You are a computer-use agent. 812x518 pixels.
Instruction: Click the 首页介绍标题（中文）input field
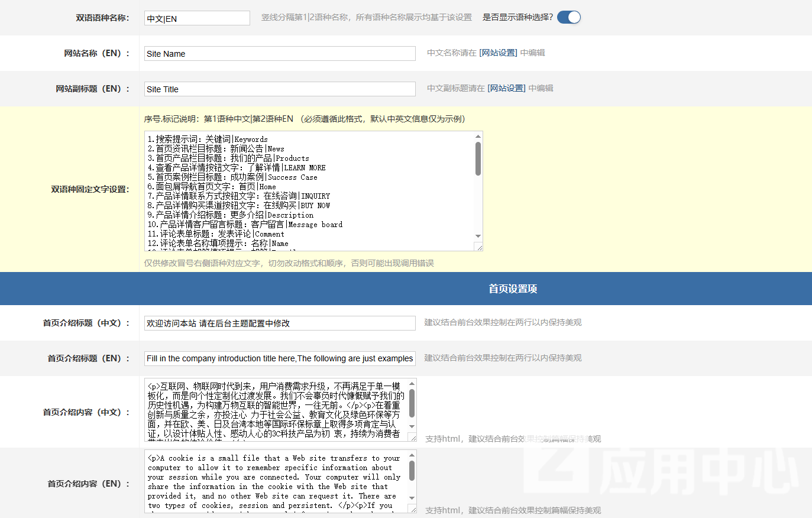tap(280, 323)
